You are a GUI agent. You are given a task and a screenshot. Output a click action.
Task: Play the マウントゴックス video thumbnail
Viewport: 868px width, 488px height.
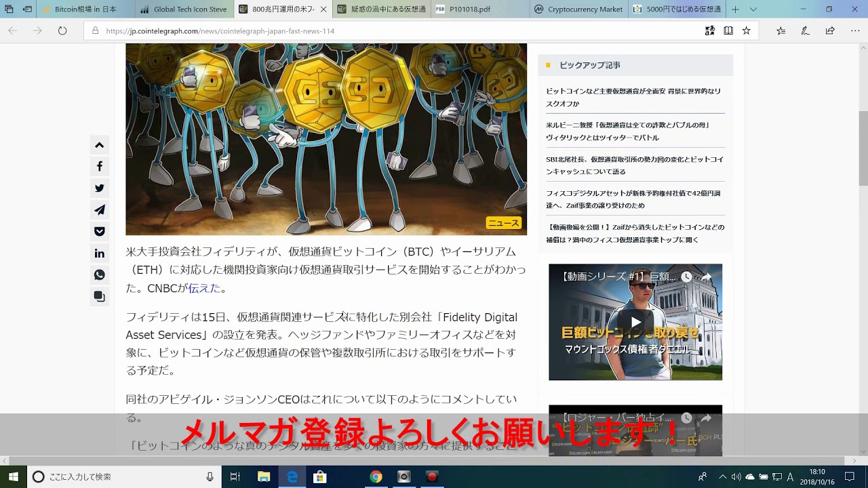(635, 322)
